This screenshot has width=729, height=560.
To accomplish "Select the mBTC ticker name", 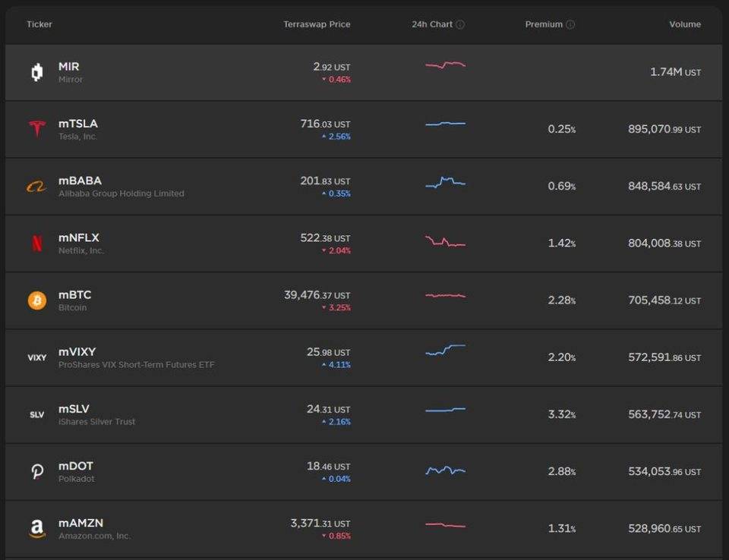I will click(x=75, y=294).
